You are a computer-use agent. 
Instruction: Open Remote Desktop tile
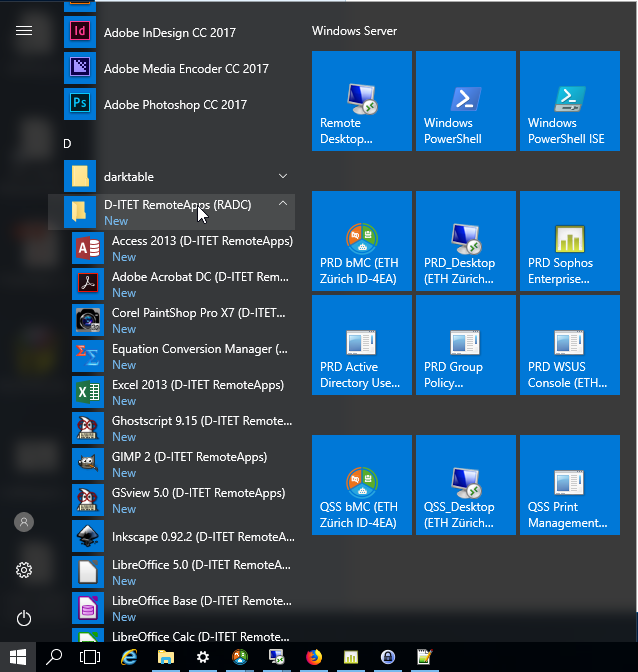(x=362, y=101)
